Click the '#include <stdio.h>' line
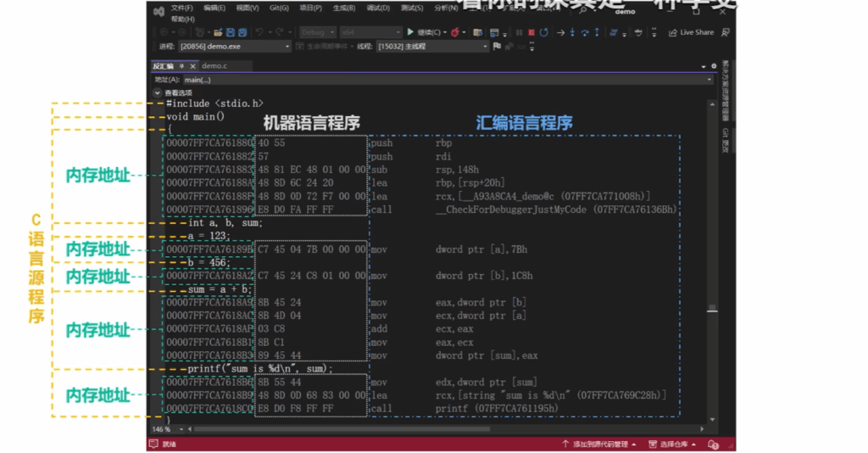 (x=214, y=103)
